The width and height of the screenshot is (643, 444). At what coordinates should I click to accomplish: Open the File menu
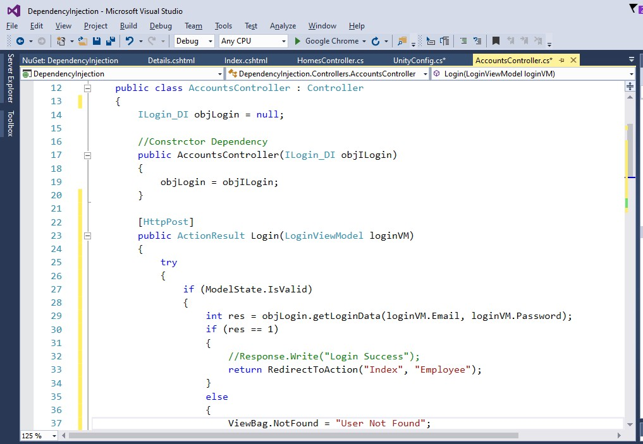tap(12, 26)
